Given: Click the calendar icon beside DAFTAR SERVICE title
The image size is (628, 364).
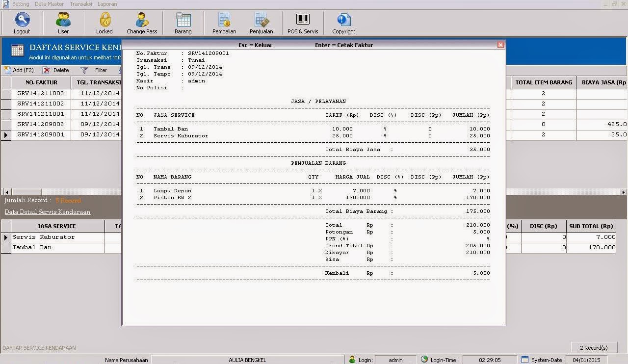Looking at the screenshot, I should coord(17,51).
